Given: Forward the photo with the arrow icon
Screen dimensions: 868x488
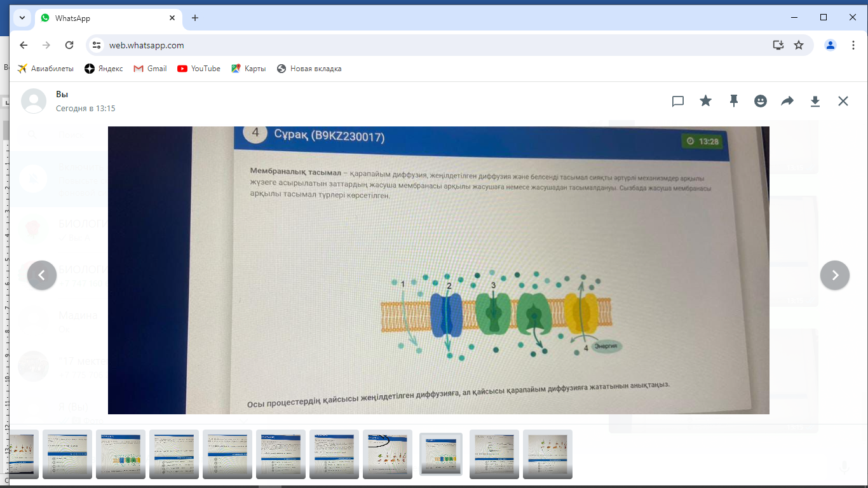Looking at the screenshot, I should pyautogui.click(x=787, y=101).
